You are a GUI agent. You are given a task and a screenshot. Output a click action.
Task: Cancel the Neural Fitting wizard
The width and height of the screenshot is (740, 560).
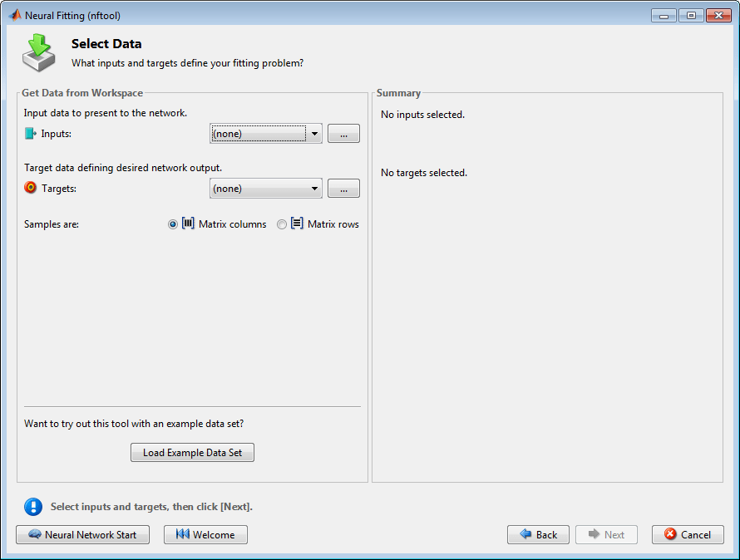click(688, 534)
